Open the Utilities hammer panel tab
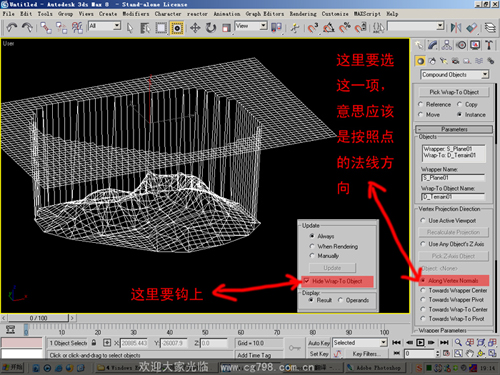Image resolution: width=500 pixels, height=375 pixels. (489, 45)
